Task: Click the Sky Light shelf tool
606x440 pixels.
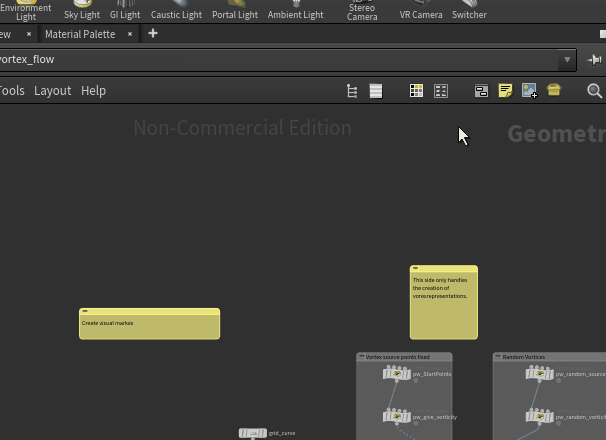Action: (x=82, y=10)
